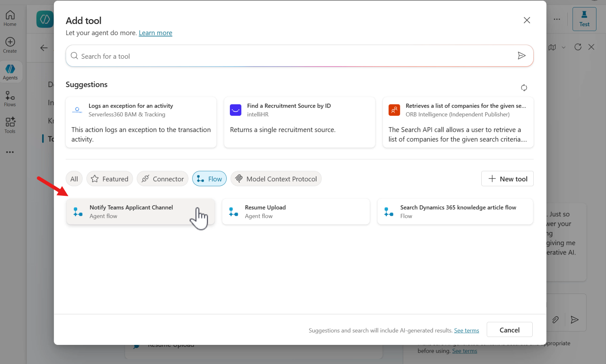The height and width of the screenshot is (364, 606).
Task: Submit search with the send arrow icon
Action: (x=521, y=56)
